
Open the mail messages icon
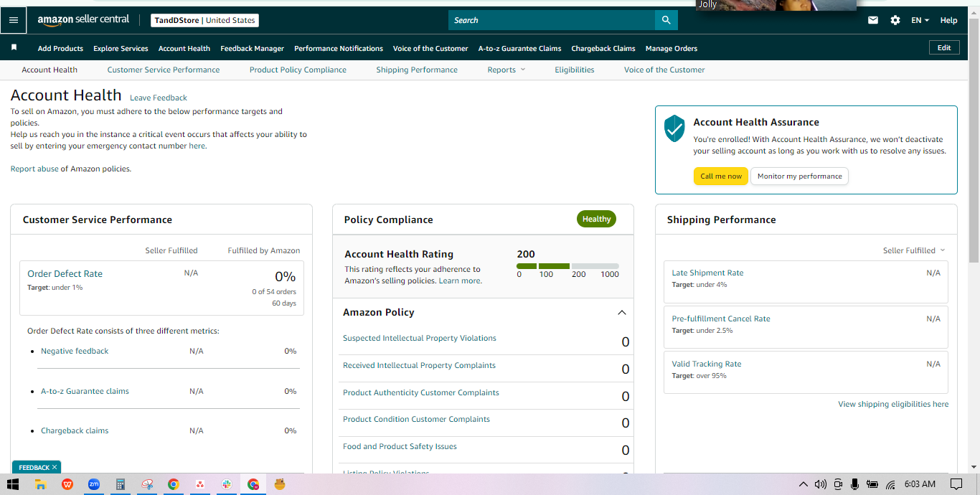point(873,20)
